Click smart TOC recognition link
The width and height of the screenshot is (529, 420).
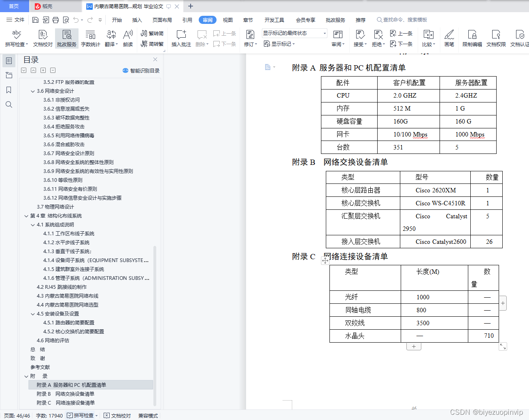coord(141,70)
